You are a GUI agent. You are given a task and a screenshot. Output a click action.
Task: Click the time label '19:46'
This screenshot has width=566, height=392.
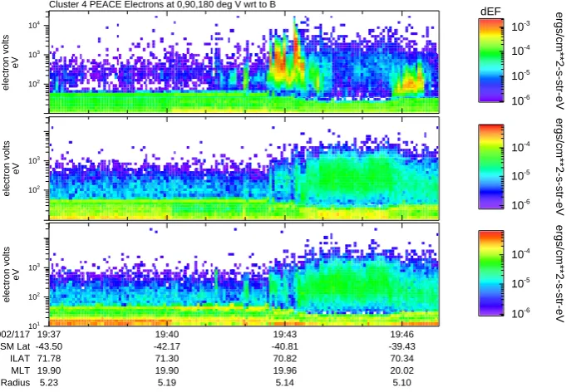[x=402, y=335]
